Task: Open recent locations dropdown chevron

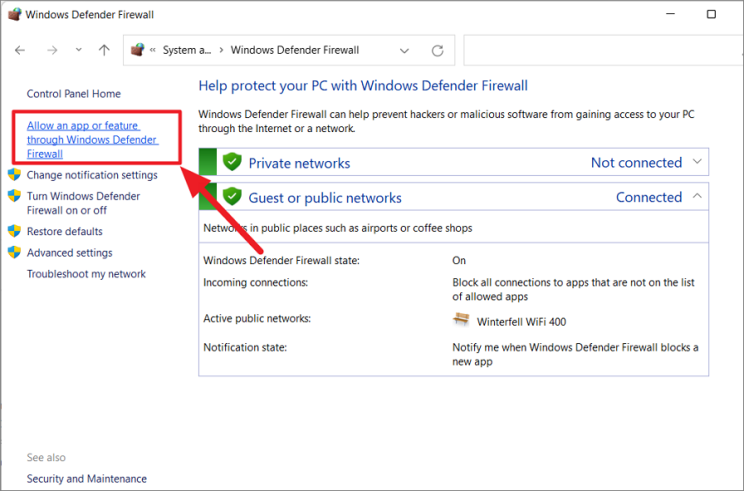Action: [x=79, y=49]
